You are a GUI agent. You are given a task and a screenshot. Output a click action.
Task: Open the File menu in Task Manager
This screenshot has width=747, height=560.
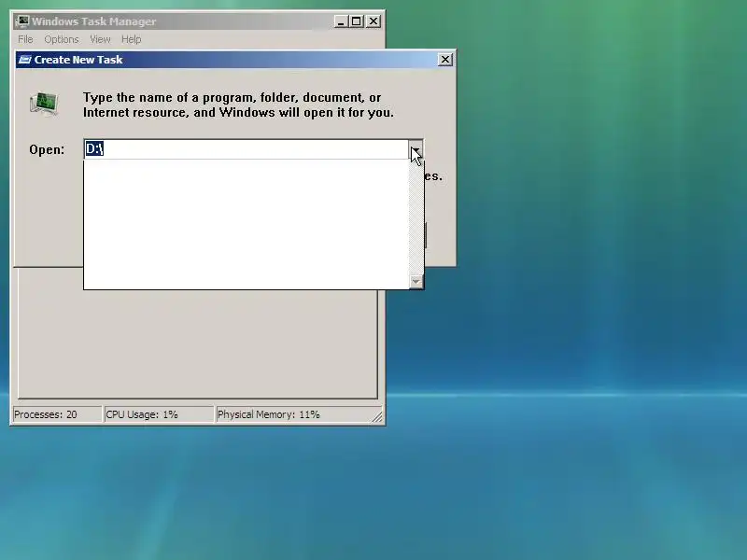pos(25,39)
